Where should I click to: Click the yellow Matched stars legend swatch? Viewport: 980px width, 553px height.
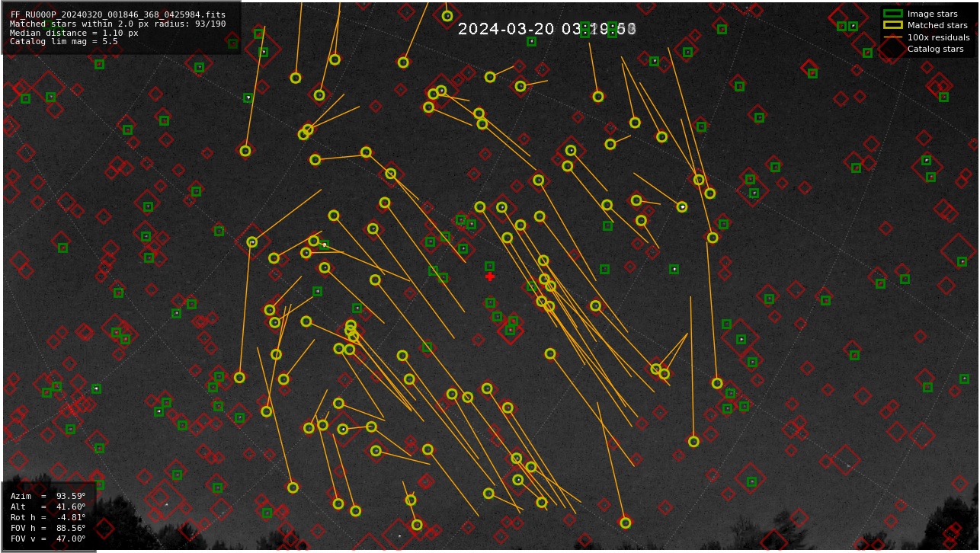(892, 25)
